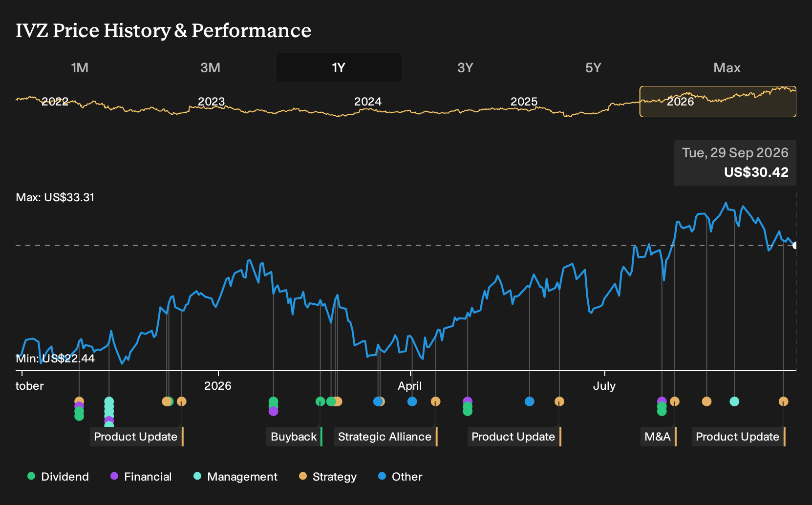
Task: Click the M&A event label
Action: click(x=659, y=437)
